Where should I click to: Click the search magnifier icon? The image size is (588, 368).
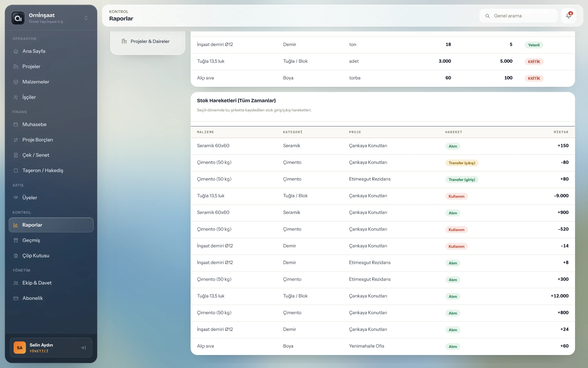click(x=488, y=16)
